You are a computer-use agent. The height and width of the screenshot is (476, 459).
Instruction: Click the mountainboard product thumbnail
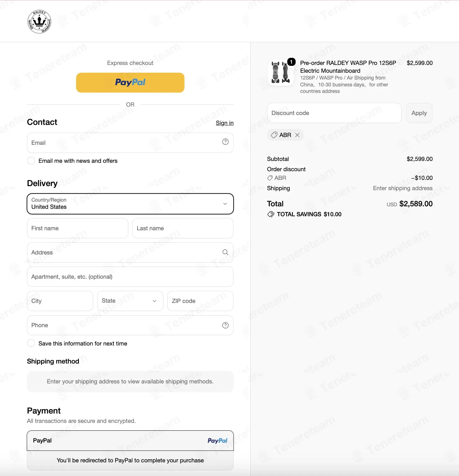[280, 73]
